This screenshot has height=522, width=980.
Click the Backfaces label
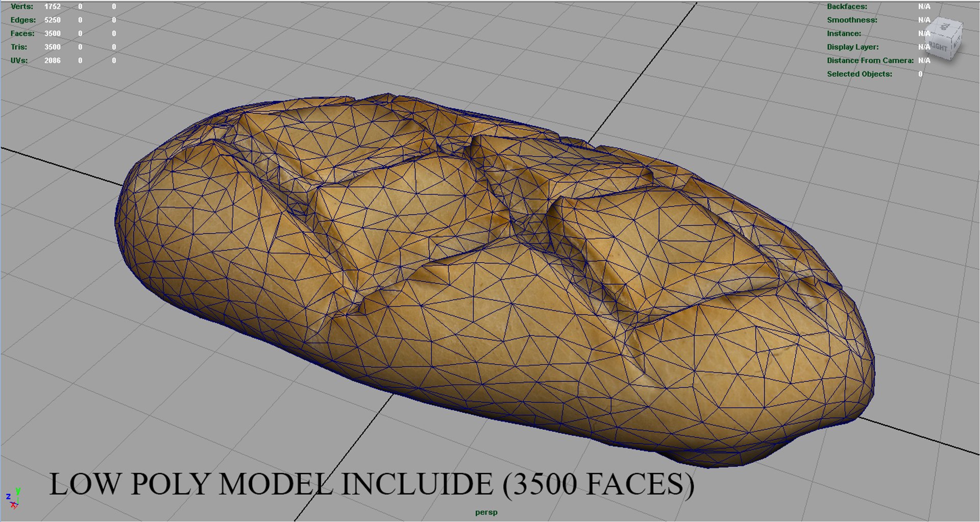[x=847, y=7]
